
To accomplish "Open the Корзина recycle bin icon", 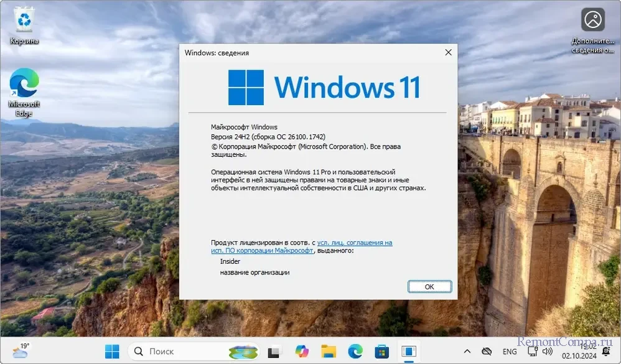I will tap(24, 26).
